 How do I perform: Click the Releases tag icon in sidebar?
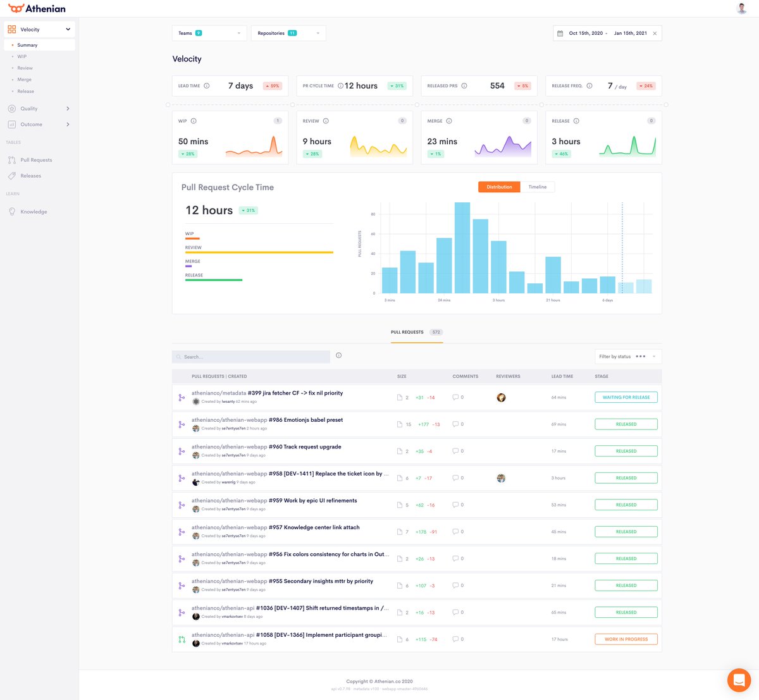pyautogui.click(x=12, y=176)
